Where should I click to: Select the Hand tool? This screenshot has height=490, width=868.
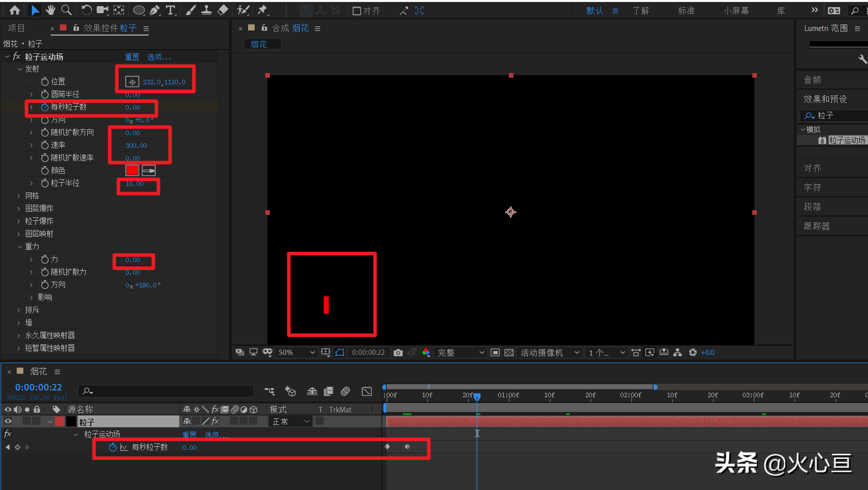50,10
